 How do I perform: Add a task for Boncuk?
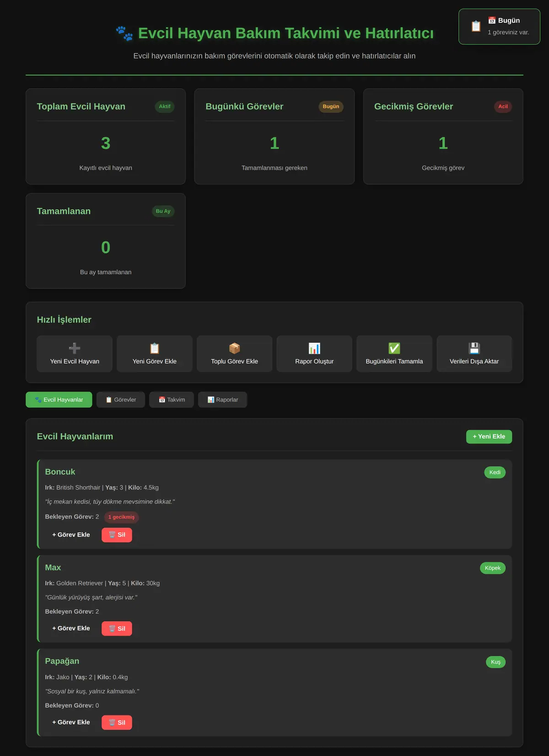[71, 535]
